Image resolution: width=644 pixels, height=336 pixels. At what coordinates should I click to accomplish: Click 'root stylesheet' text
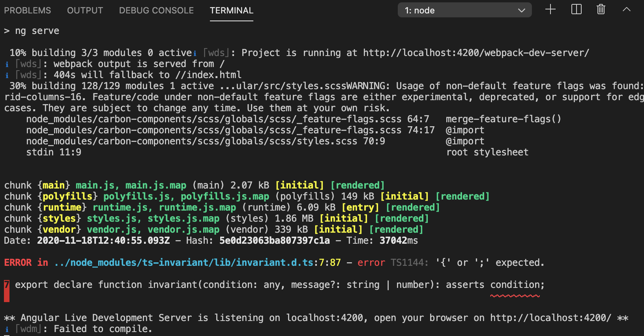click(x=487, y=152)
